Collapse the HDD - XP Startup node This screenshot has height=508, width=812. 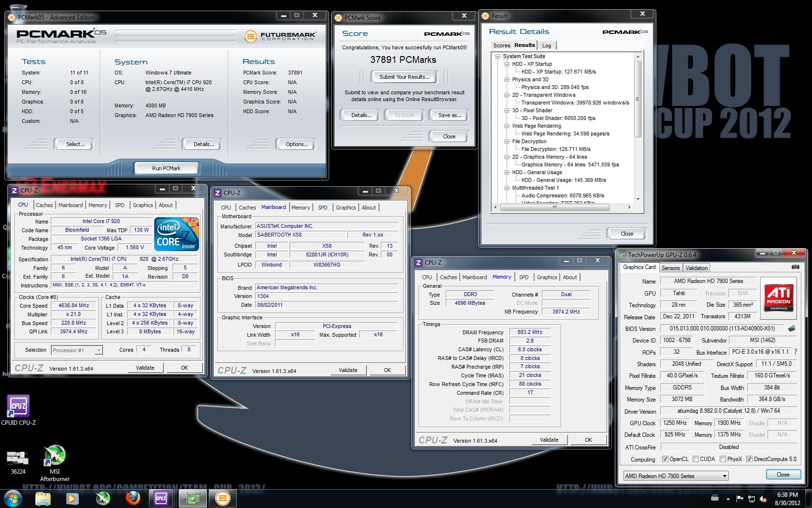point(507,64)
